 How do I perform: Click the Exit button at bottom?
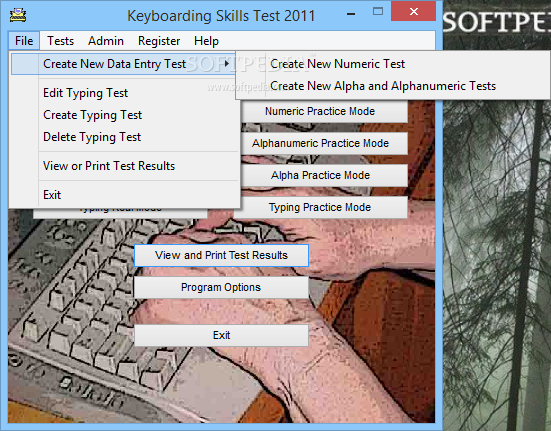[221, 335]
